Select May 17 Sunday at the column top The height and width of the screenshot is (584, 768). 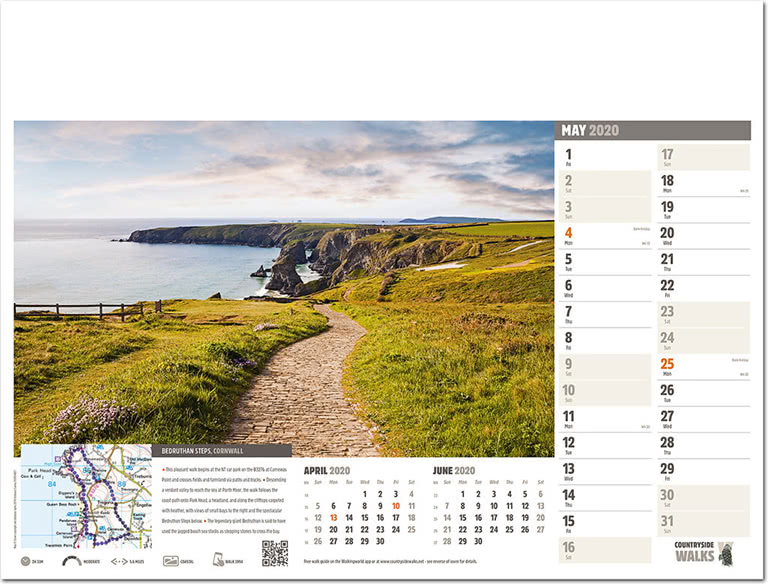(x=703, y=158)
